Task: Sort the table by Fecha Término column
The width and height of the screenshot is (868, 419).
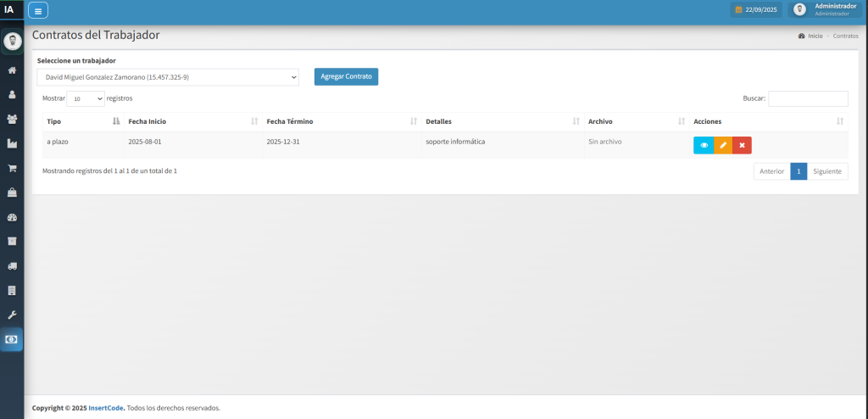Action: pos(341,122)
